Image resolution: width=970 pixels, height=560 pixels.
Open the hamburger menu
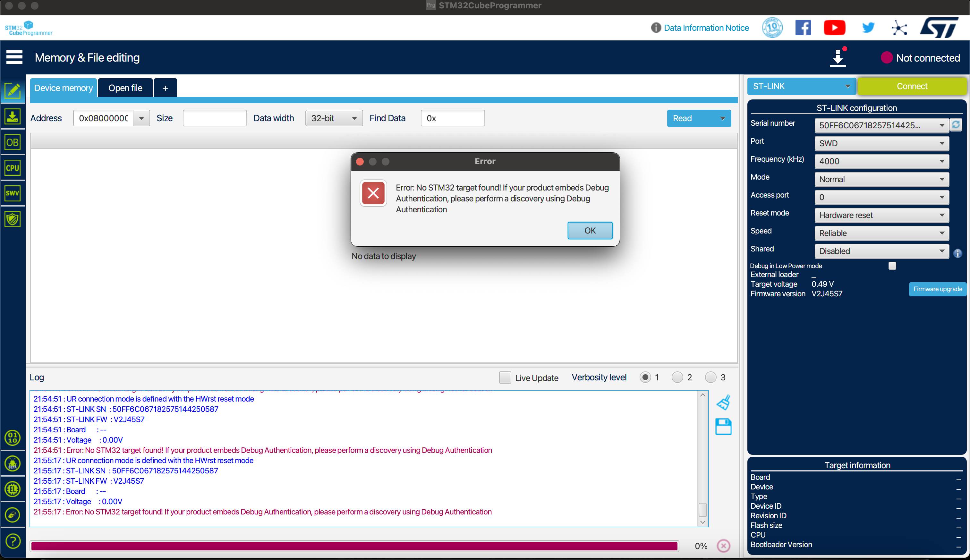tap(14, 57)
